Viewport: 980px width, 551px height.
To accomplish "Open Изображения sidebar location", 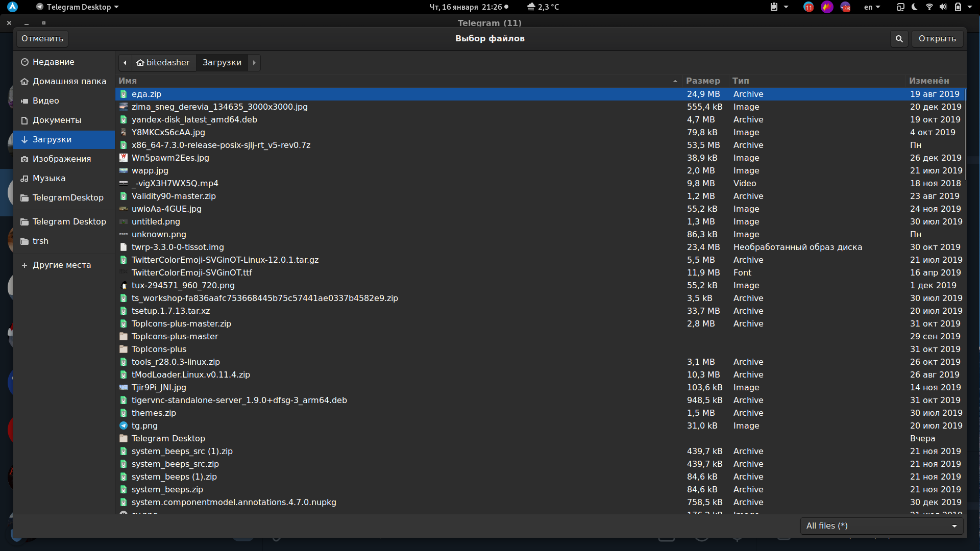I will 64,159.
